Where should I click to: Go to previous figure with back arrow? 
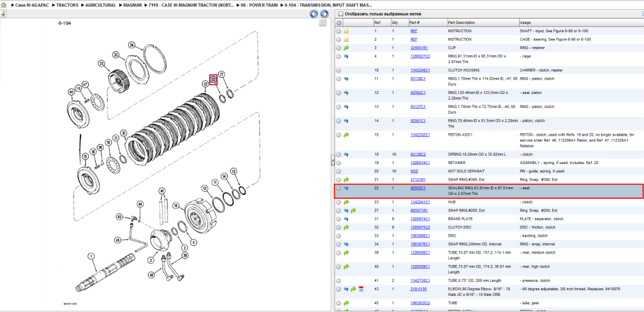coord(314,14)
